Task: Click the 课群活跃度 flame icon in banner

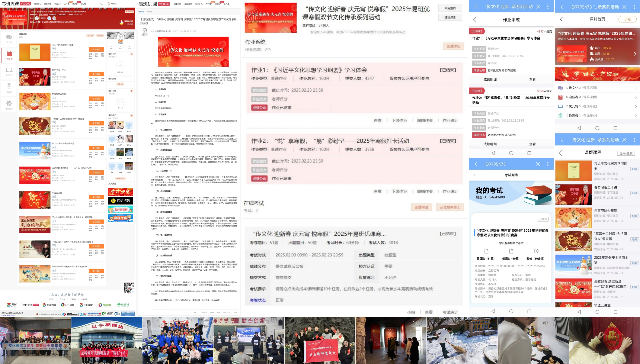Action: tap(122, 22)
